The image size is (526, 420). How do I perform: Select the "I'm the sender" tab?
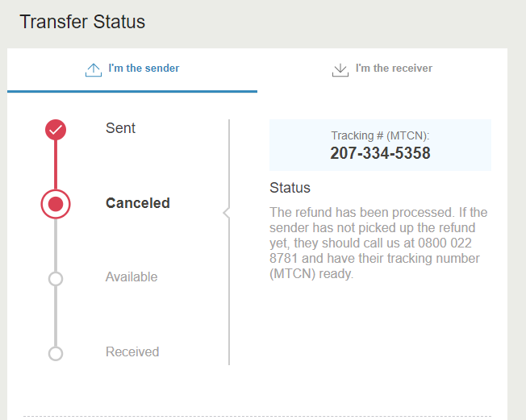[x=132, y=70]
